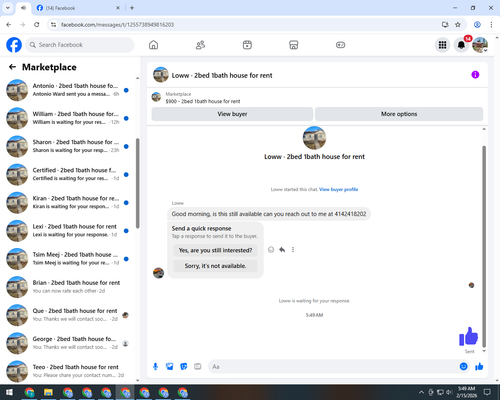Click the View buyer button
Image resolution: width=500 pixels, height=400 pixels.
click(232, 114)
